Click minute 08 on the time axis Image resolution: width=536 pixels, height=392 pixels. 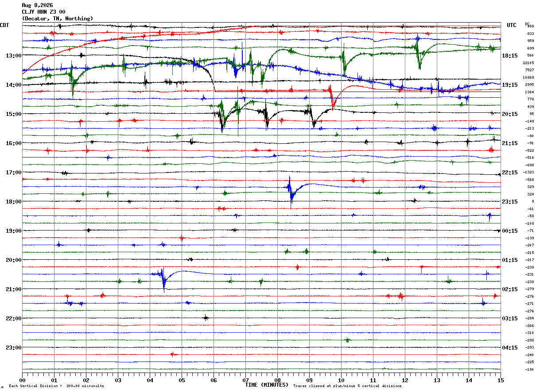[277, 380]
